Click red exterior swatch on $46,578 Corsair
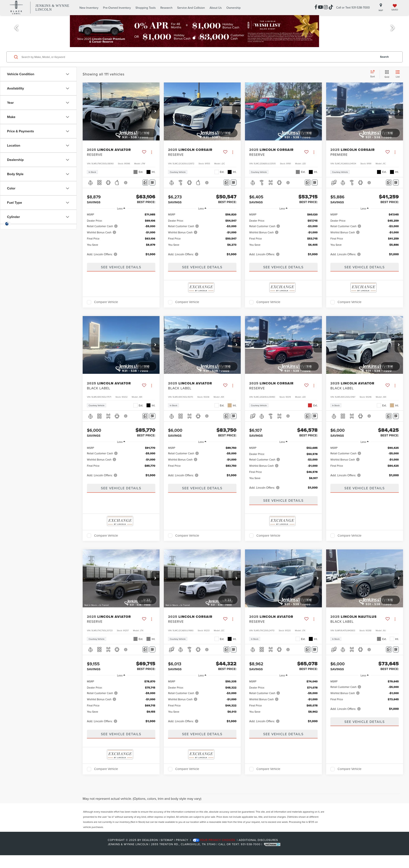 click(x=310, y=406)
